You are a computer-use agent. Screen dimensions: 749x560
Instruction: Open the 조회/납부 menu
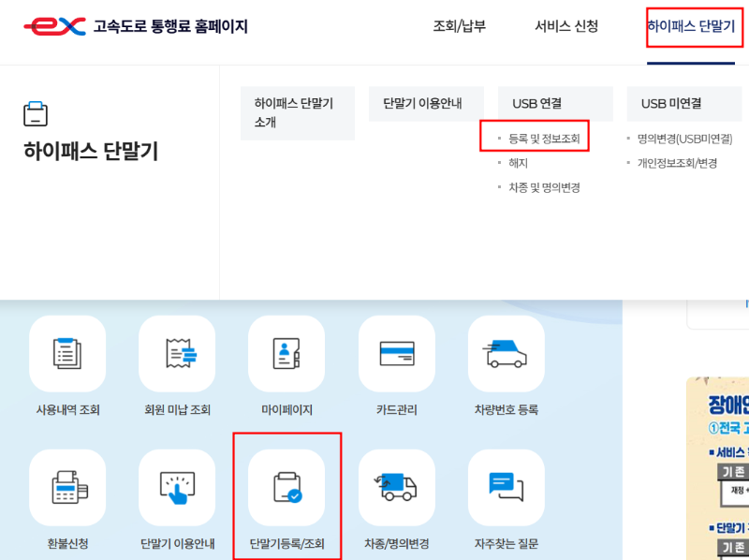coord(464,26)
